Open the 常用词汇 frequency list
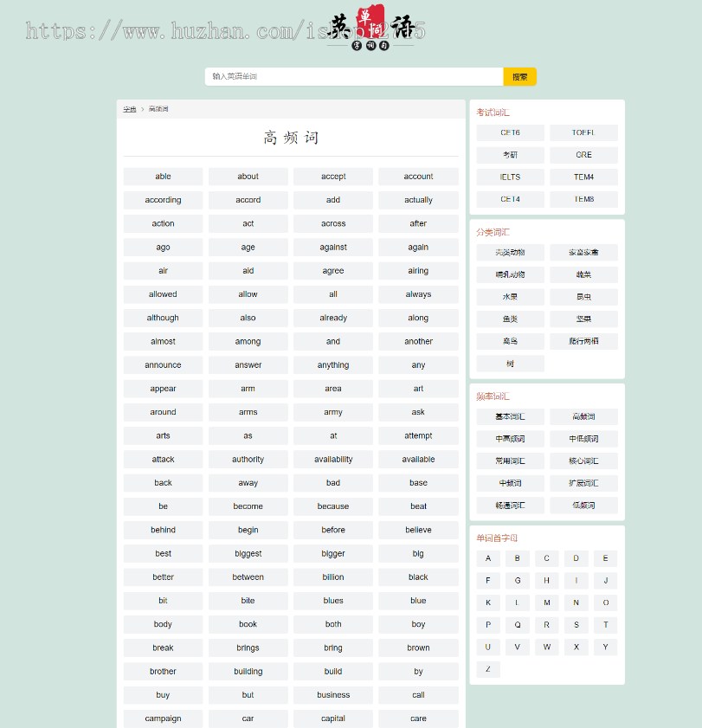The width and height of the screenshot is (702, 728). (510, 461)
